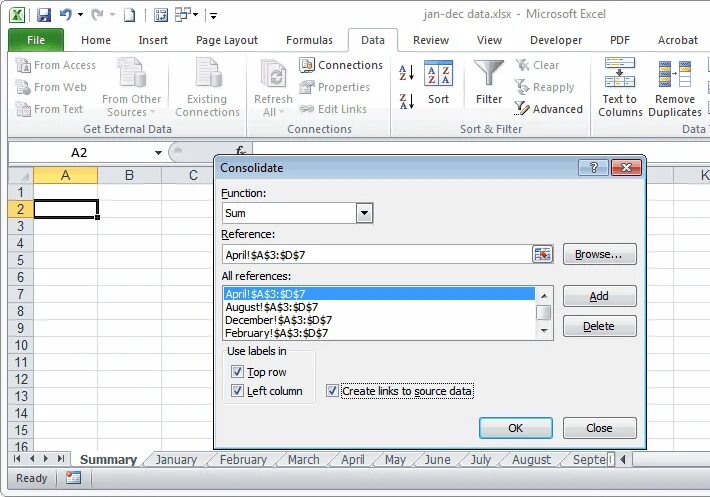Screen dimensions: 710x497
Task: Switch to the March sheet tab
Action: coord(303,460)
